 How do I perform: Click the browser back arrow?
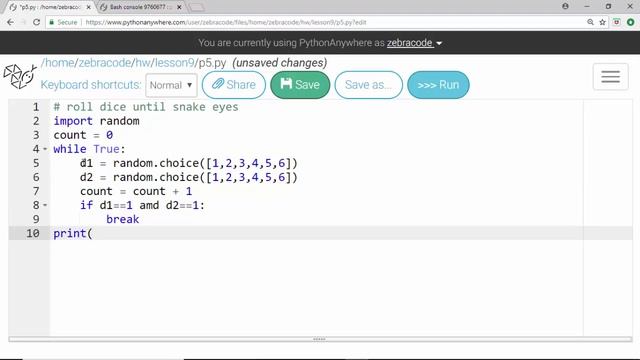coord(10,22)
